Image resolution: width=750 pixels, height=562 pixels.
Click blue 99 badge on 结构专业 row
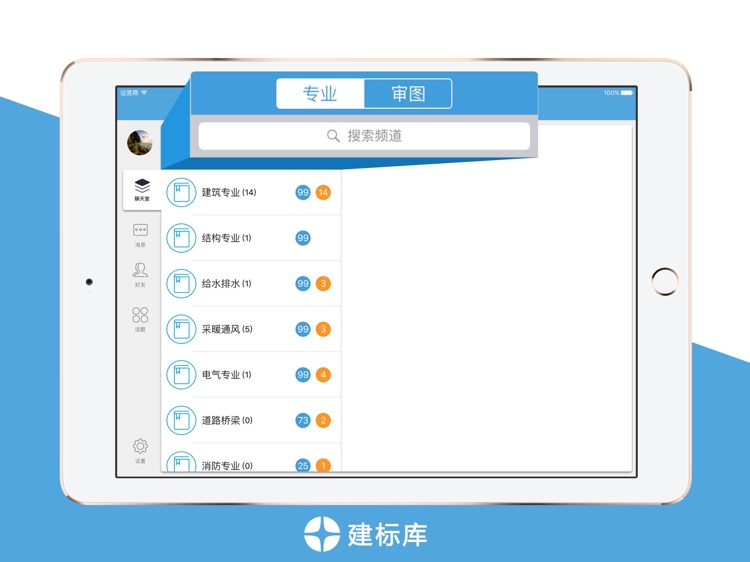303,238
